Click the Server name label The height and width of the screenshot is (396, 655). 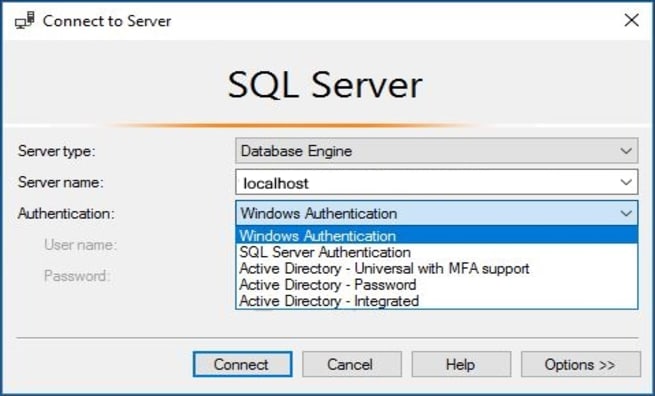[60, 182]
